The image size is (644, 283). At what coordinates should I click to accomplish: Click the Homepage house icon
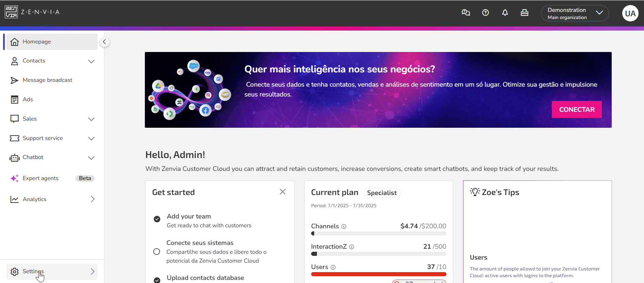[15, 42]
